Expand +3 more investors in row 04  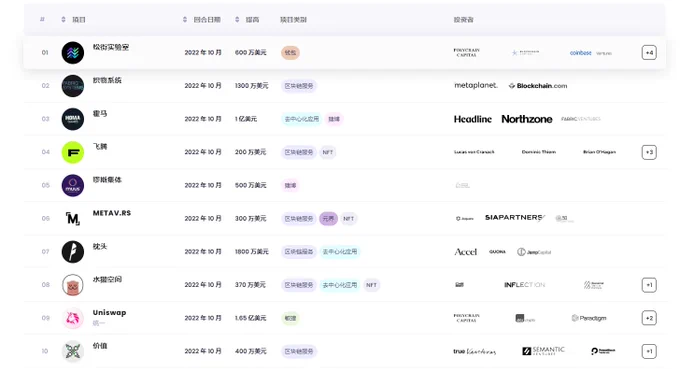coord(649,152)
